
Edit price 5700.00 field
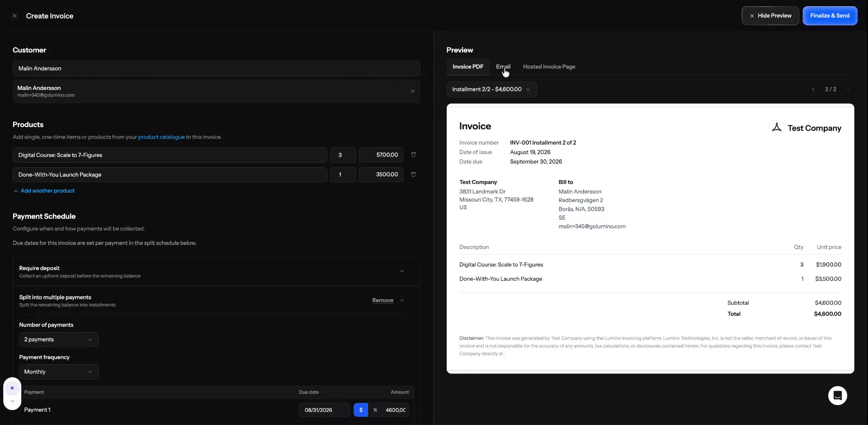(x=381, y=155)
